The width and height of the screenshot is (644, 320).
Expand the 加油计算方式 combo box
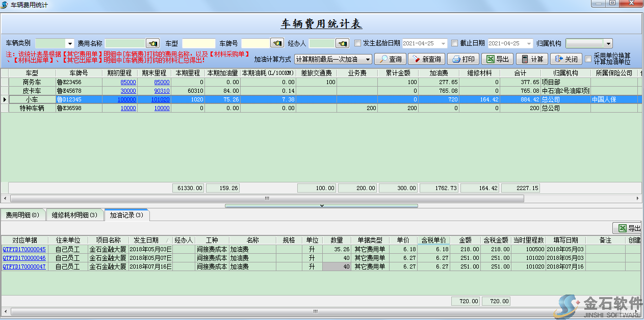click(368, 60)
